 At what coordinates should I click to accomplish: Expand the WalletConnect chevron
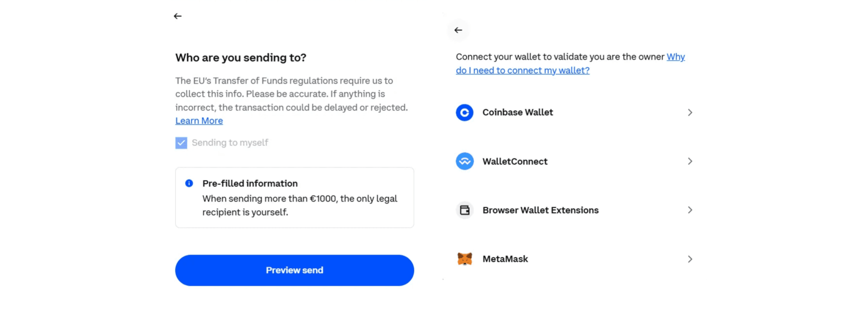(x=691, y=161)
